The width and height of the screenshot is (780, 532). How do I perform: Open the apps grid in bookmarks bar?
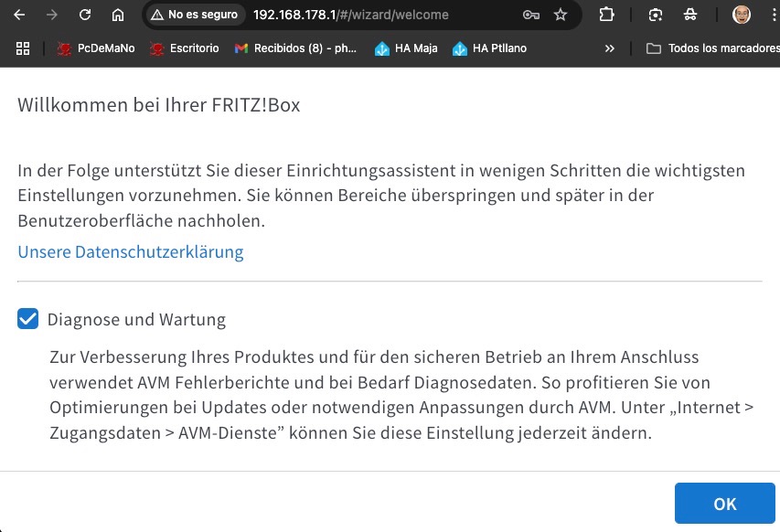23,48
